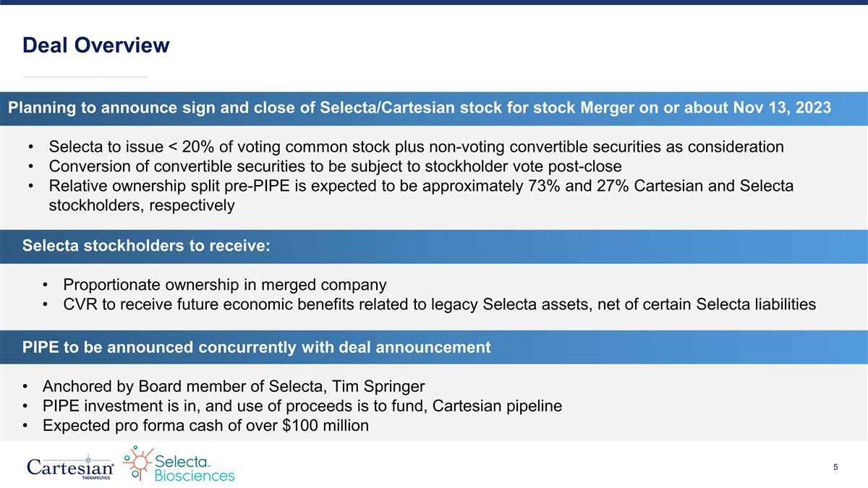Image resolution: width=868 pixels, height=488 pixels.
Task: Select the Selecta/Cartesian merger announcement banner
Action: (420, 108)
